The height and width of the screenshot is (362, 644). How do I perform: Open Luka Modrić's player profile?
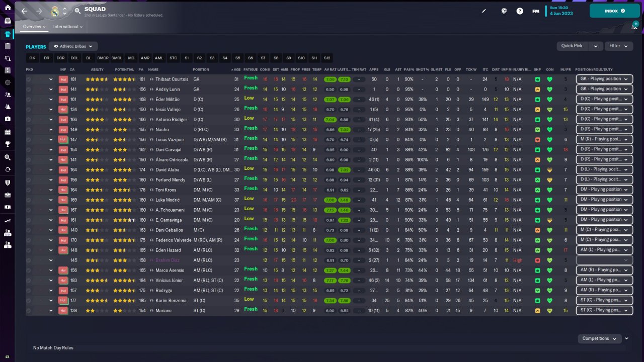pyautogui.click(x=168, y=200)
